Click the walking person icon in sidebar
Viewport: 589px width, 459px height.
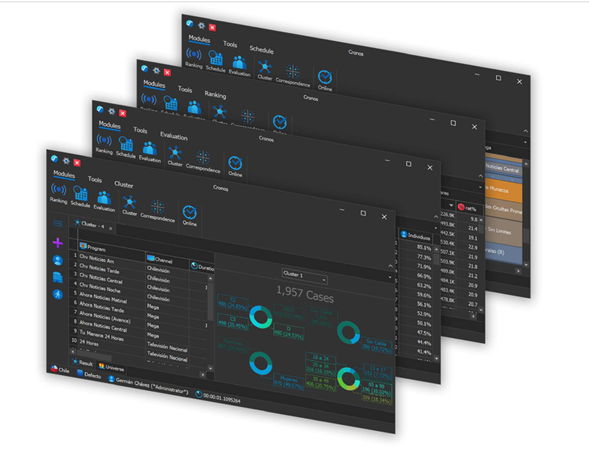click(x=58, y=294)
